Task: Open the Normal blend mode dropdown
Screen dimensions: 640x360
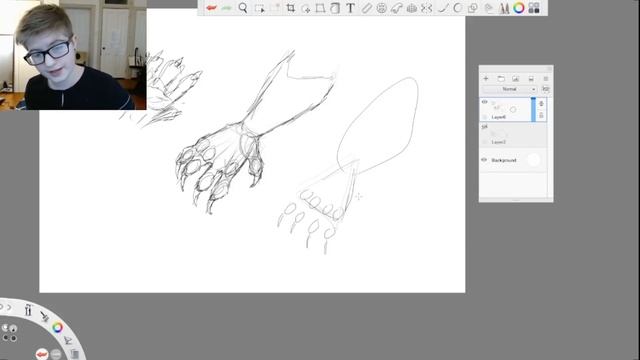Action: coord(509,89)
